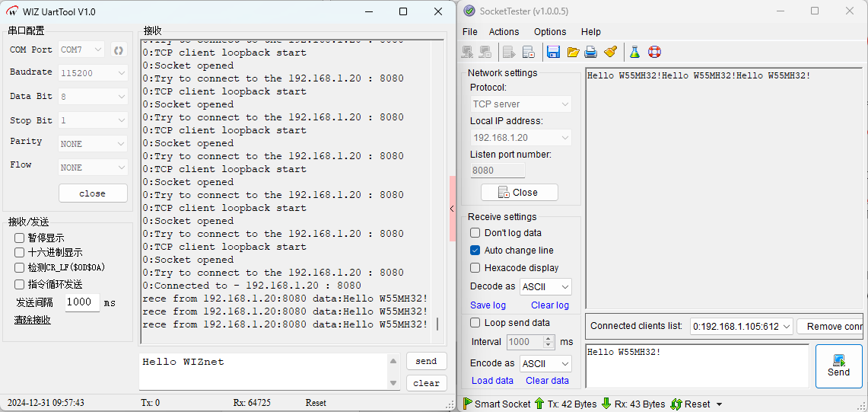The width and height of the screenshot is (868, 412).
Task: Click the Clear log link
Action: tap(549, 305)
